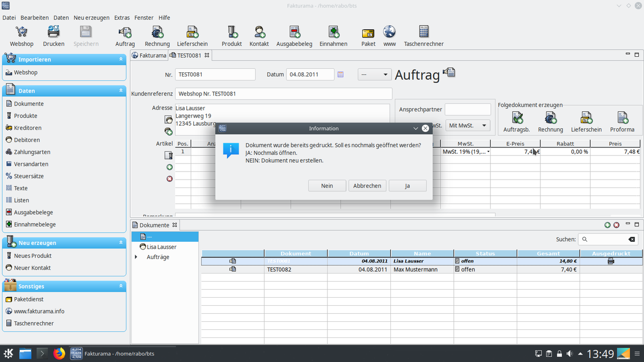Open the Daten menu

click(61, 18)
